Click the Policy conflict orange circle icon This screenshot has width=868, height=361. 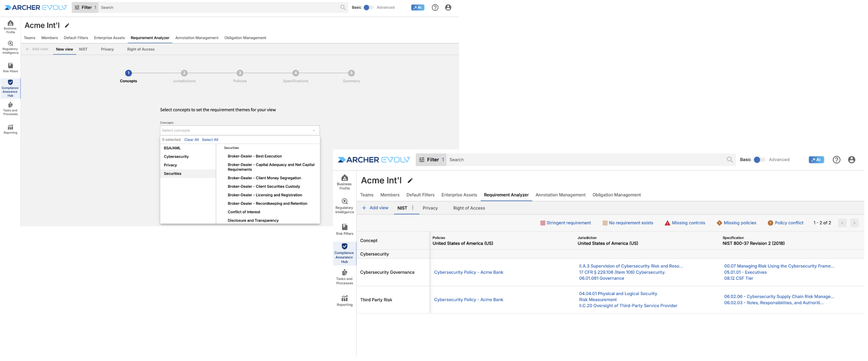click(x=770, y=223)
